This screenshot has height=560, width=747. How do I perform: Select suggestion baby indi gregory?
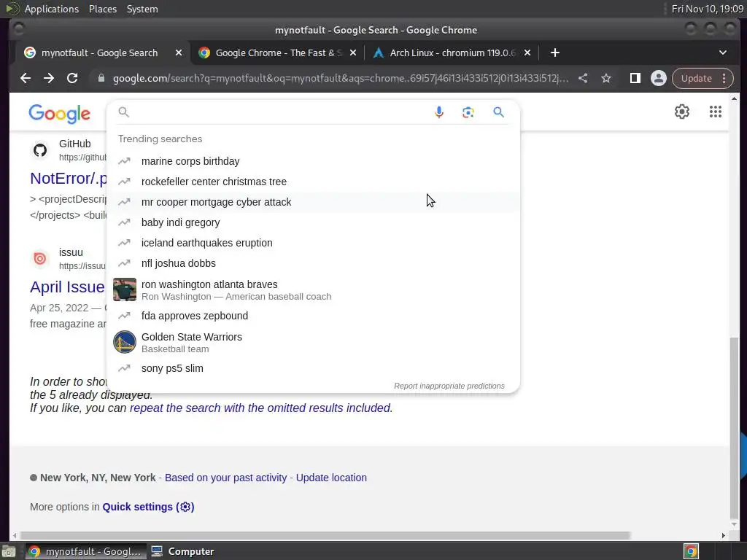[x=314, y=223]
